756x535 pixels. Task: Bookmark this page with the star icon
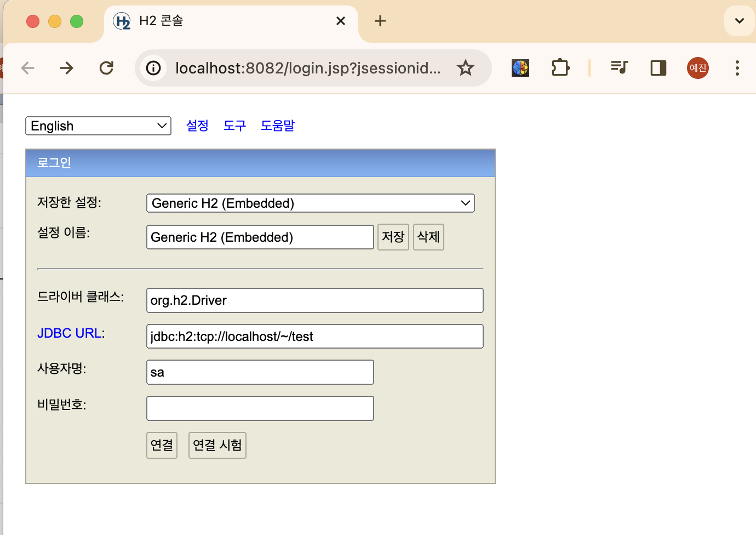pos(466,68)
